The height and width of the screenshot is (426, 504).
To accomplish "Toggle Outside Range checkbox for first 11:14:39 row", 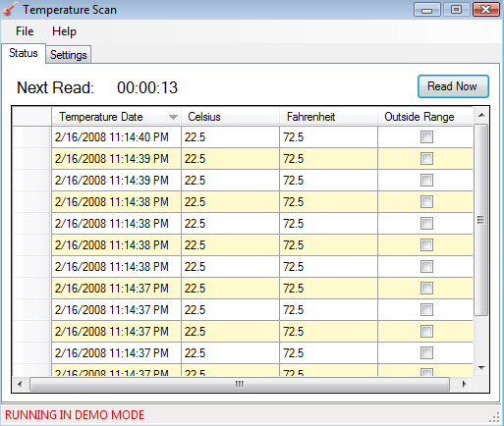I will pyautogui.click(x=426, y=159).
